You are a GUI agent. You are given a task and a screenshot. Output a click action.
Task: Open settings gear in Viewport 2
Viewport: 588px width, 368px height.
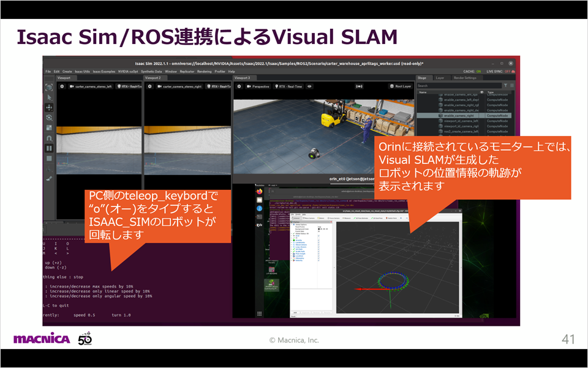[x=149, y=86]
